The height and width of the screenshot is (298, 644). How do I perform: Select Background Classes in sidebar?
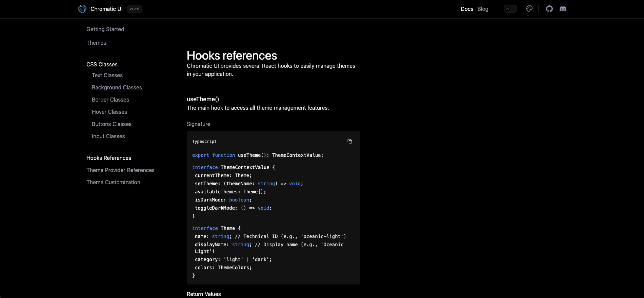[x=117, y=87]
